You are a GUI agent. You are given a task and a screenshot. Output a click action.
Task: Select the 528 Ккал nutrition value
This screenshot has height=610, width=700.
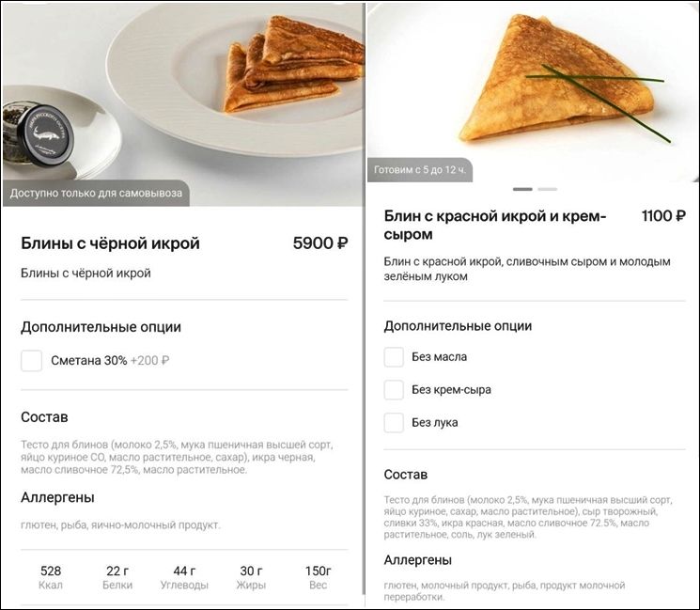pos(50,577)
